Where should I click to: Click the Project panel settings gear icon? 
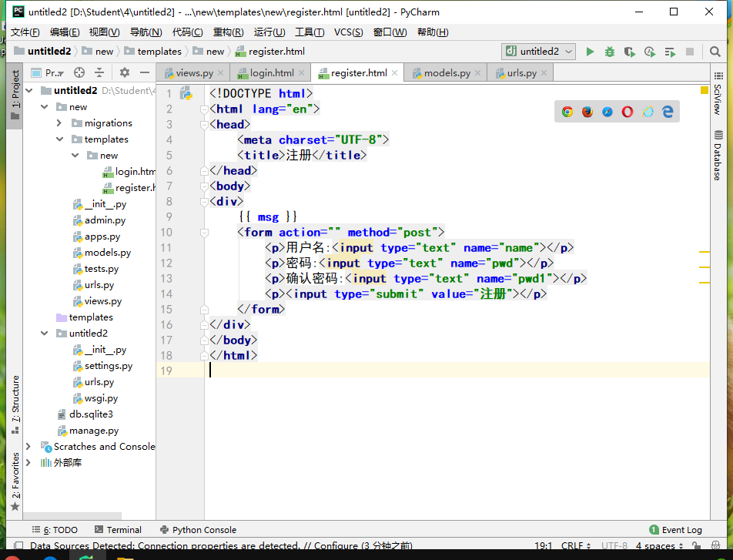pyautogui.click(x=125, y=72)
